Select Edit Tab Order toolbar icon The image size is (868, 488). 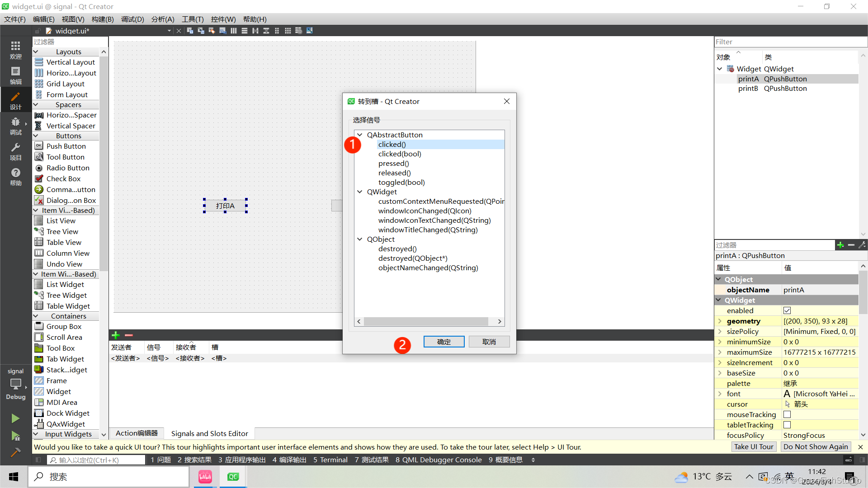coord(222,31)
